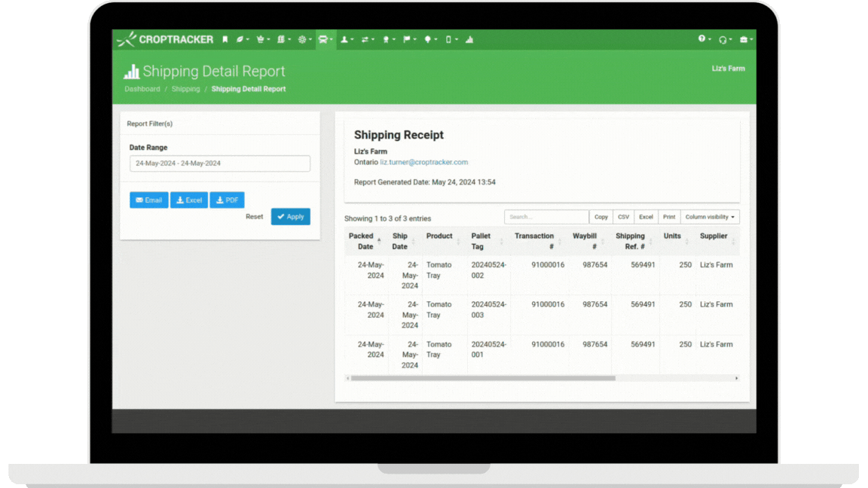Image resolution: width=868 pixels, height=488 pixels.
Task: Click the horizontal table scrollbar
Action: click(483, 379)
